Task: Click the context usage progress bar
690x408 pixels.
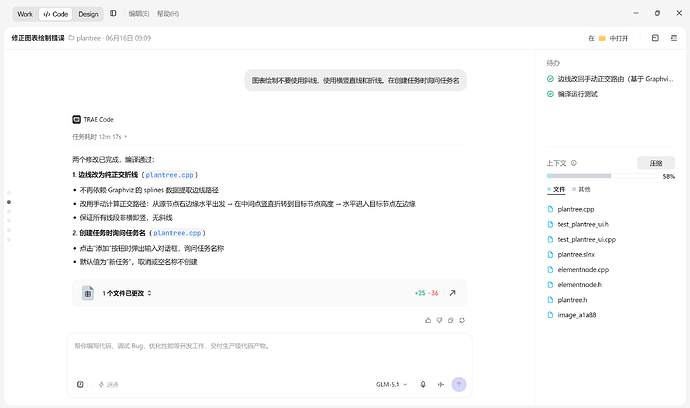Action: point(602,176)
